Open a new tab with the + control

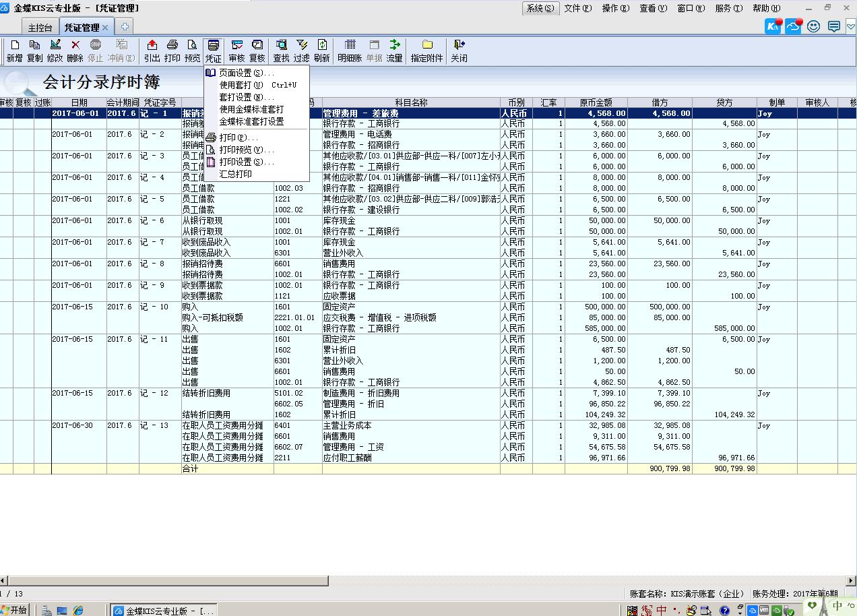[x=125, y=28]
